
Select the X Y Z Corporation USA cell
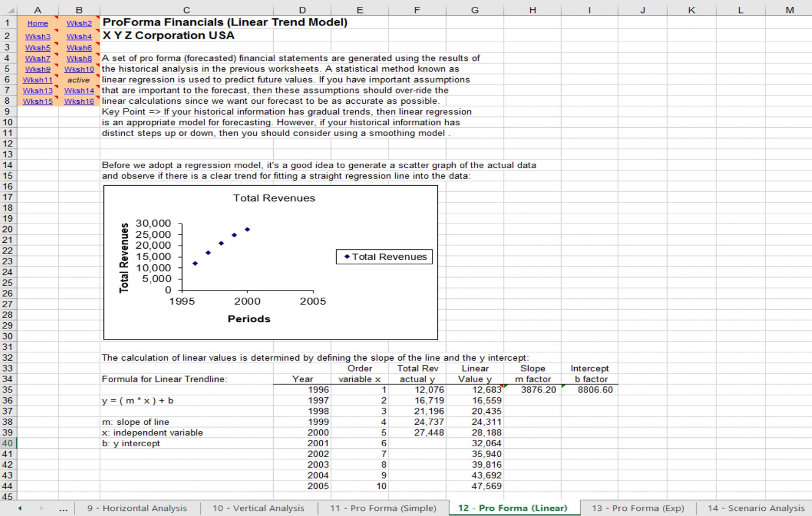[168, 36]
